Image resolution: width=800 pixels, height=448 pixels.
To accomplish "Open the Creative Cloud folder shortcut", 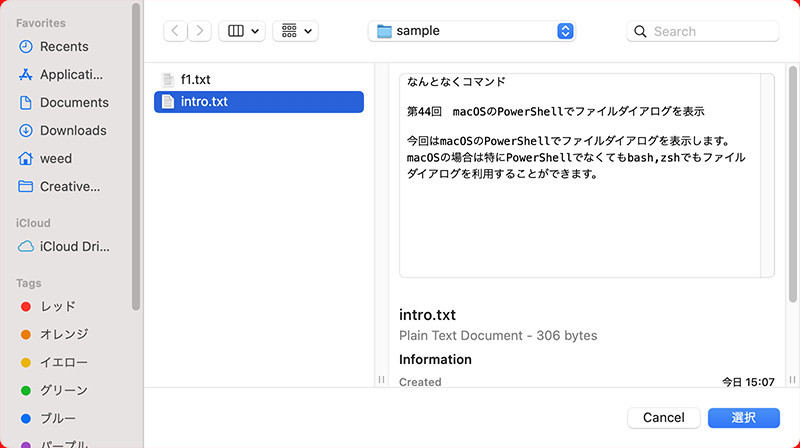I will 59,187.
